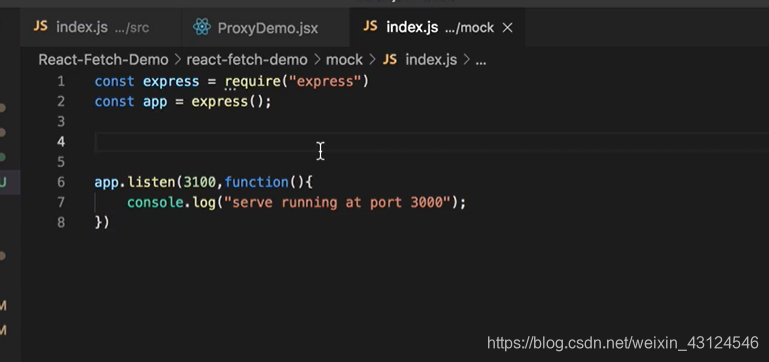Image resolution: width=769 pixels, height=362 pixels.
Task: Click line number 5 in the gutter
Action: pos(61,162)
